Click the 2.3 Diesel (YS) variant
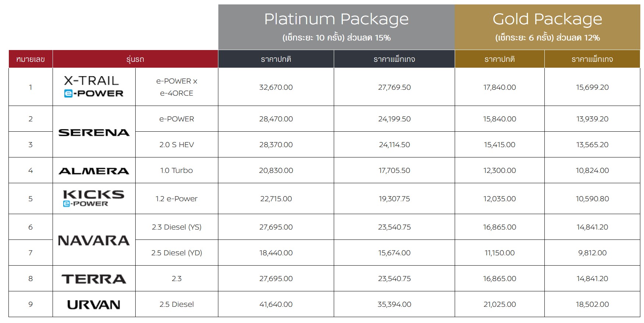The image size is (644, 323). 176,227
